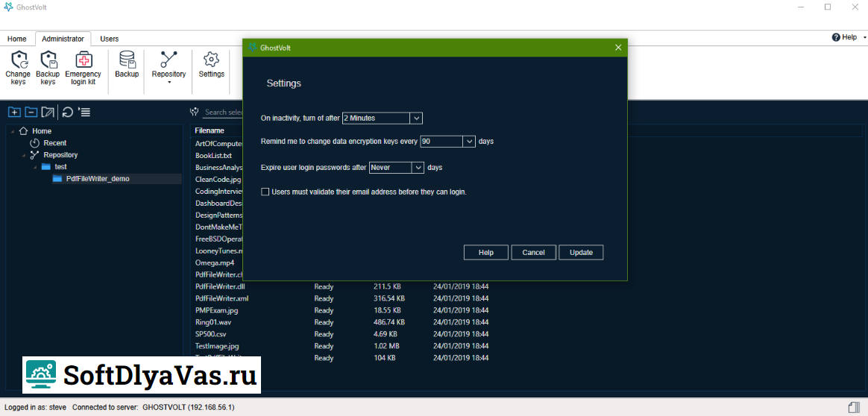Click the Filename column header
The height and width of the screenshot is (416, 868).
click(x=210, y=130)
